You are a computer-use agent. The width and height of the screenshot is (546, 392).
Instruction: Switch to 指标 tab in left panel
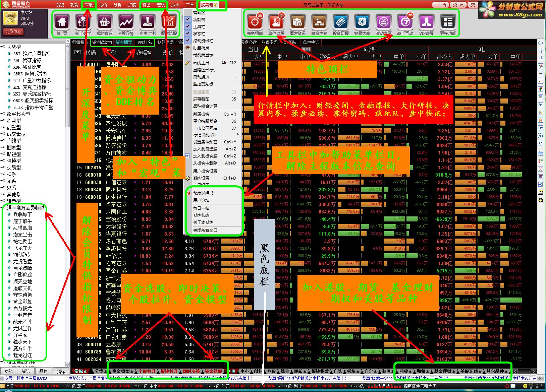61,371
